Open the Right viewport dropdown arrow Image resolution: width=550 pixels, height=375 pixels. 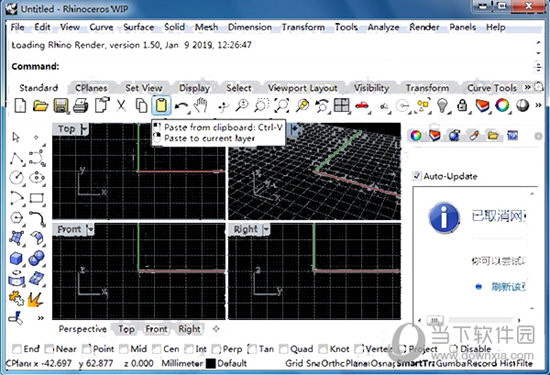point(266,229)
